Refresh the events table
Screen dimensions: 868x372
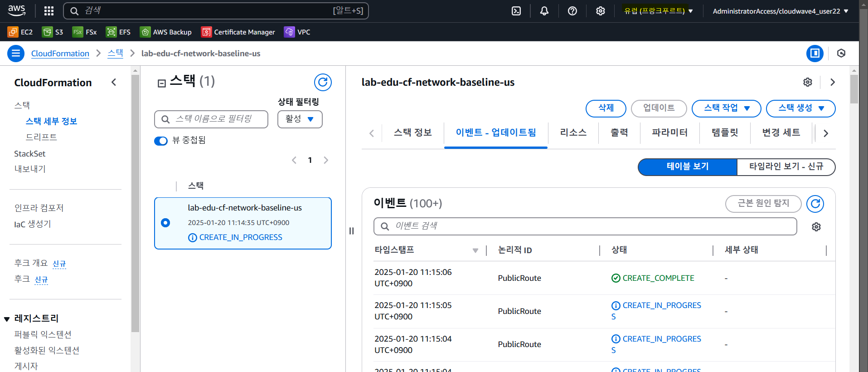click(x=815, y=204)
